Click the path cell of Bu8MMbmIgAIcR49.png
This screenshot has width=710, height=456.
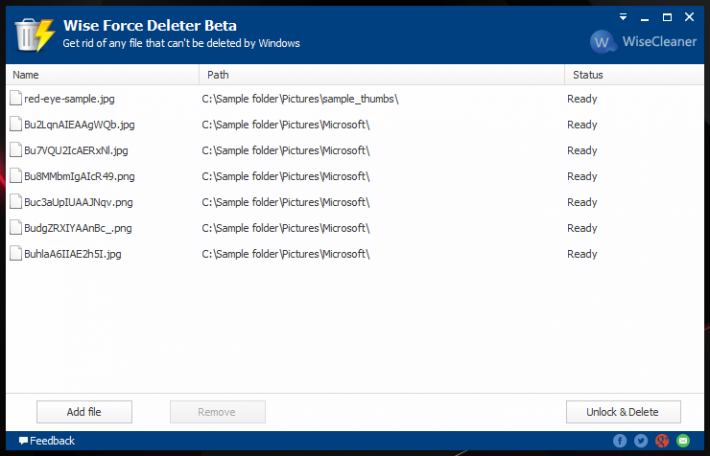coord(286,176)
